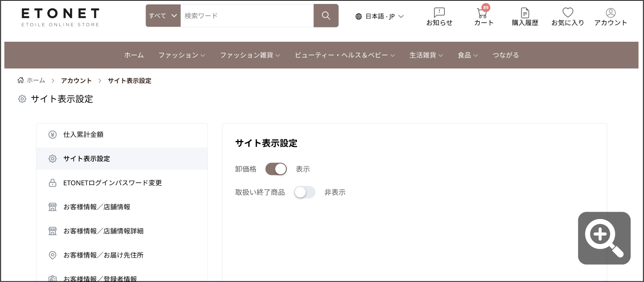Open the アカウント user icon
The image size is (644, 282).
[610, 13]
